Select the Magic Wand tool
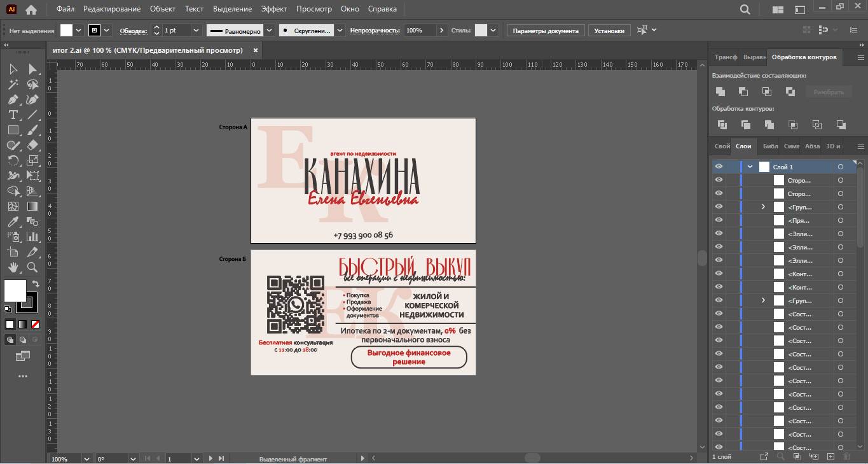Screen dimensions: 868x464 13,84
